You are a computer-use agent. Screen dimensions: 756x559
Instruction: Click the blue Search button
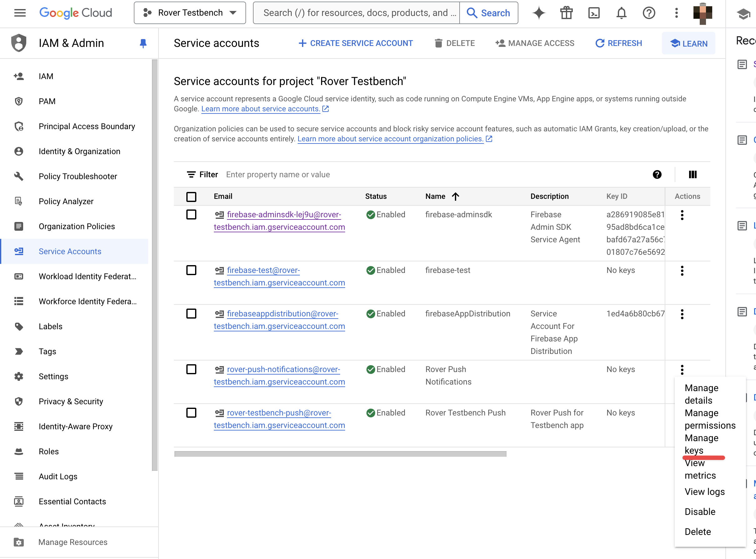click(488, 13)
